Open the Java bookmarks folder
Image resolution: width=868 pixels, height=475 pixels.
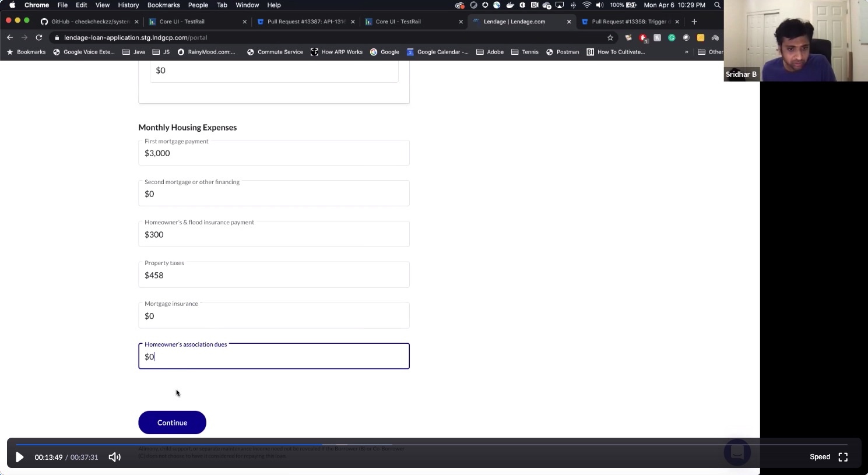point(133,52)
